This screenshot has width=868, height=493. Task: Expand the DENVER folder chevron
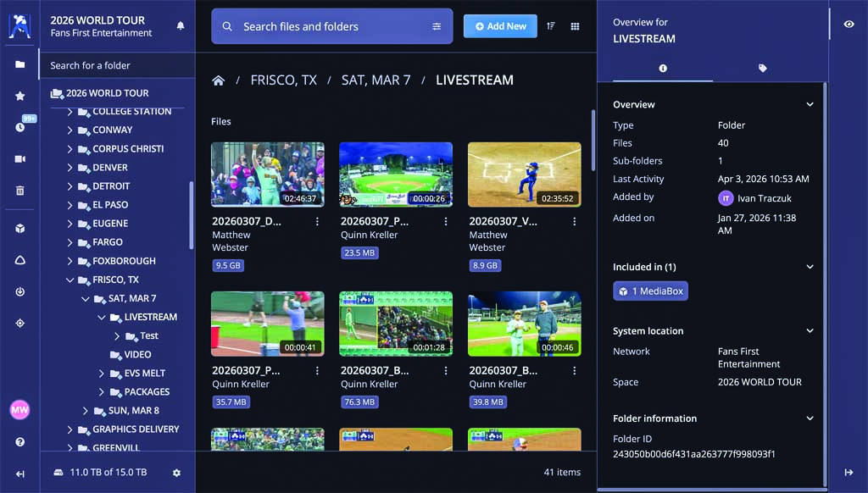[70, 168]
